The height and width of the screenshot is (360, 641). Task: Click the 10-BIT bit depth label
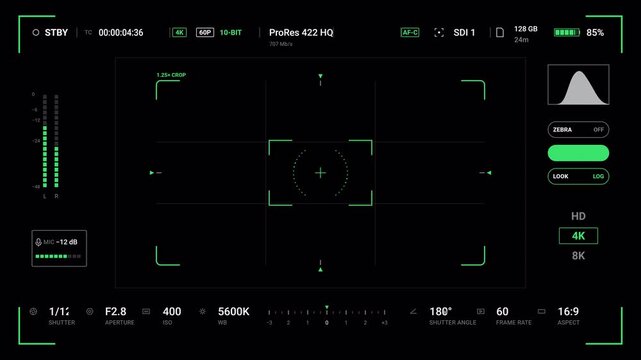(231, 32)
